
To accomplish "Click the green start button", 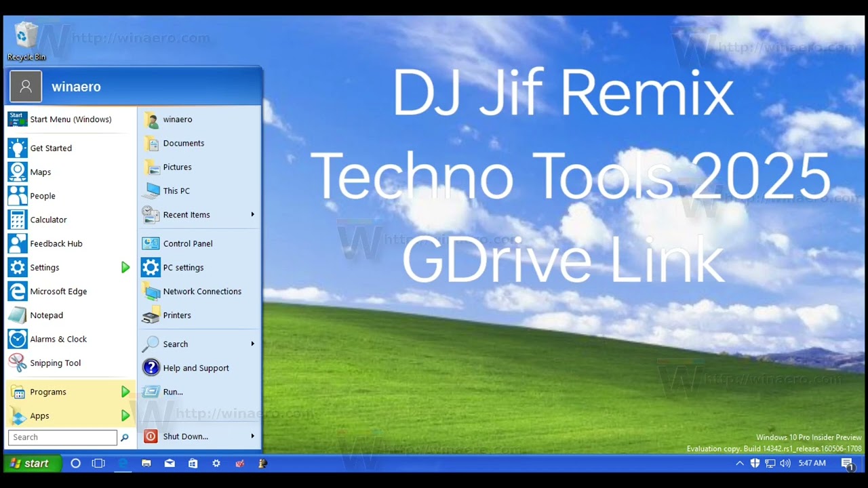I will pyautogui.click(x=32, y=463).
